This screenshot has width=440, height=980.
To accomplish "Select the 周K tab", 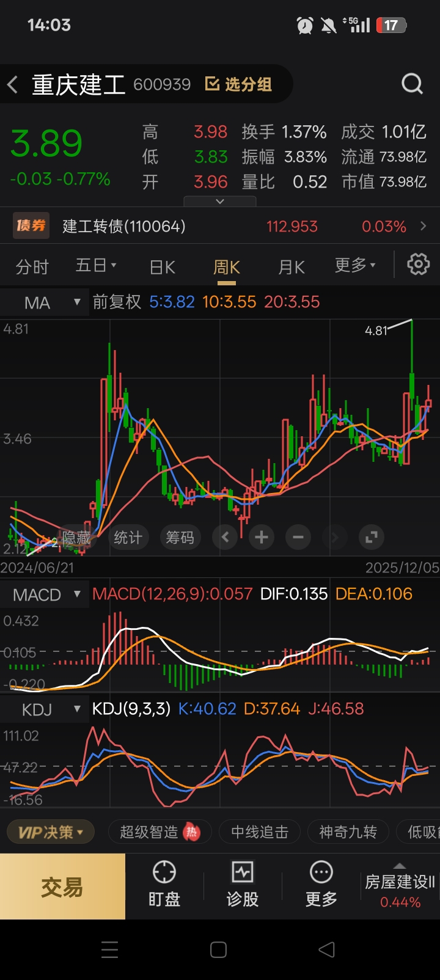I will coord(226,267).
